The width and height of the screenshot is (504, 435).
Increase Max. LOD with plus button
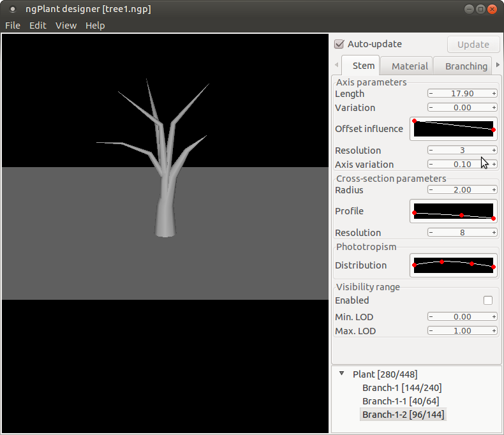point(494,331)
